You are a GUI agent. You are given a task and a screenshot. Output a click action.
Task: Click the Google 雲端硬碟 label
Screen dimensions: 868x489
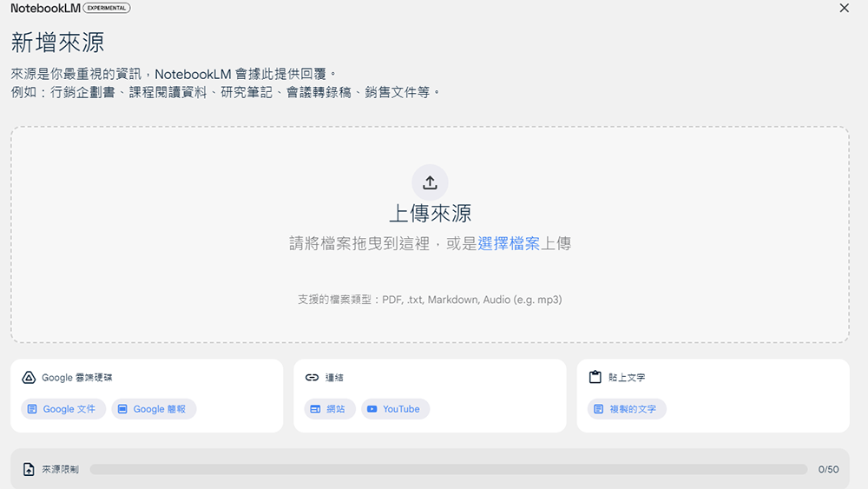[77, 377]
